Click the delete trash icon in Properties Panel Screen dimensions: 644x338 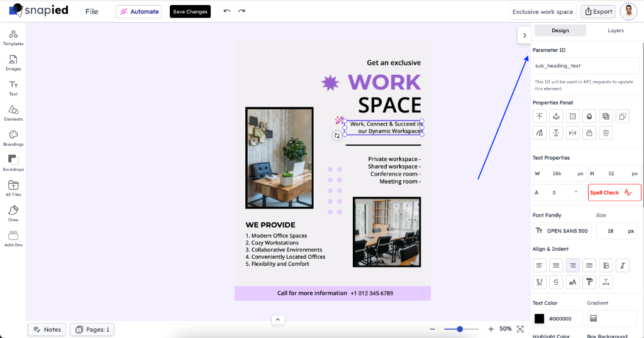pos(605,133)
